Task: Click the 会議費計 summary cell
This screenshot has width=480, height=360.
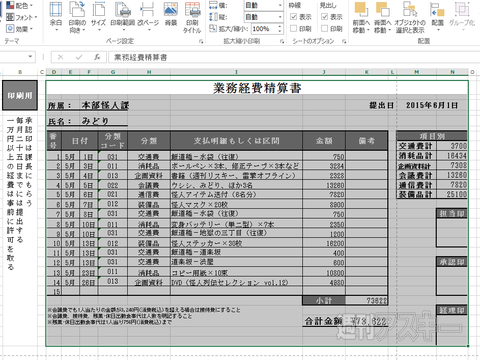Action: coord(415,175)
